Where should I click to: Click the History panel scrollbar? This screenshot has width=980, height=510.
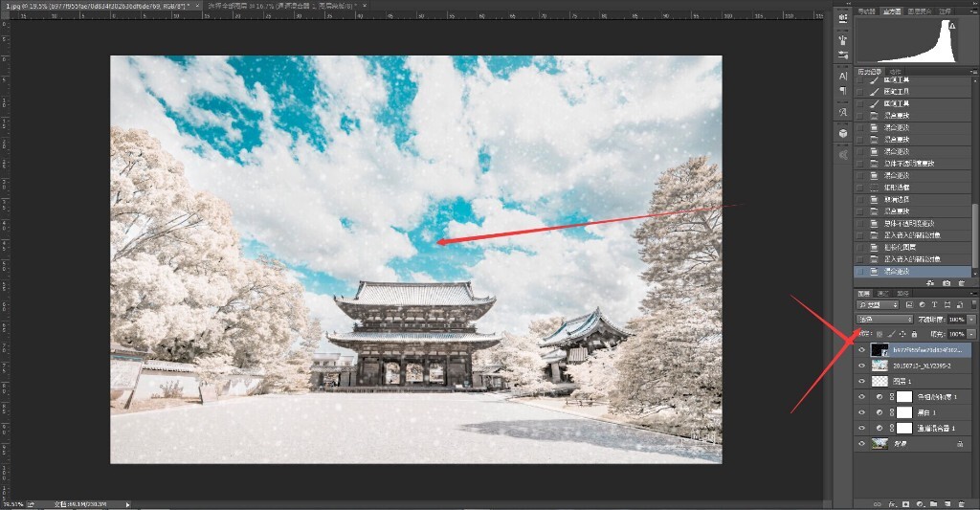coord(975,237)
